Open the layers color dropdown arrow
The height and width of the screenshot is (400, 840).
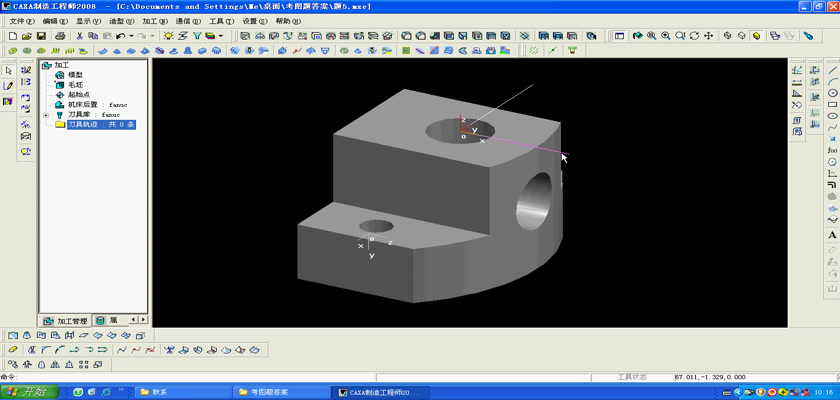coord(220,36)
